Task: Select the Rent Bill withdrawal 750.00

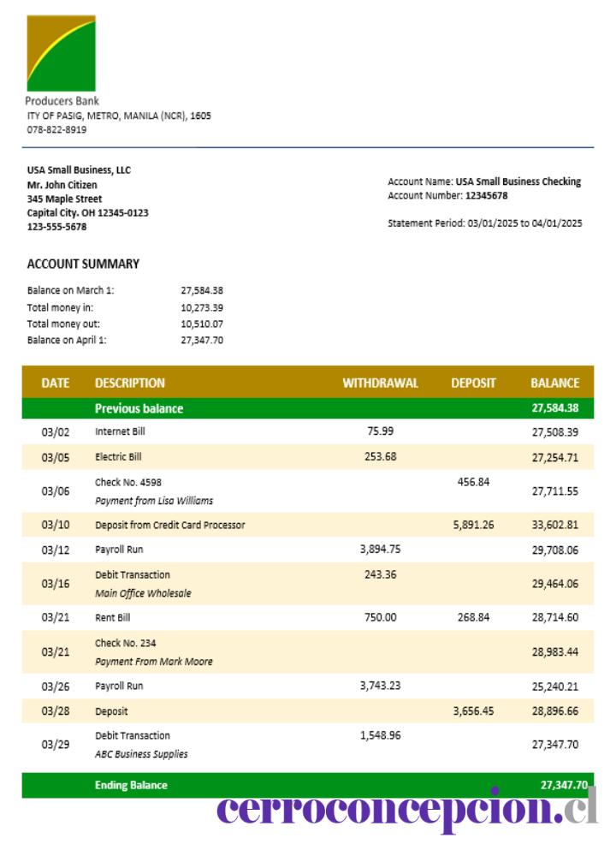Action: point(380,617)
